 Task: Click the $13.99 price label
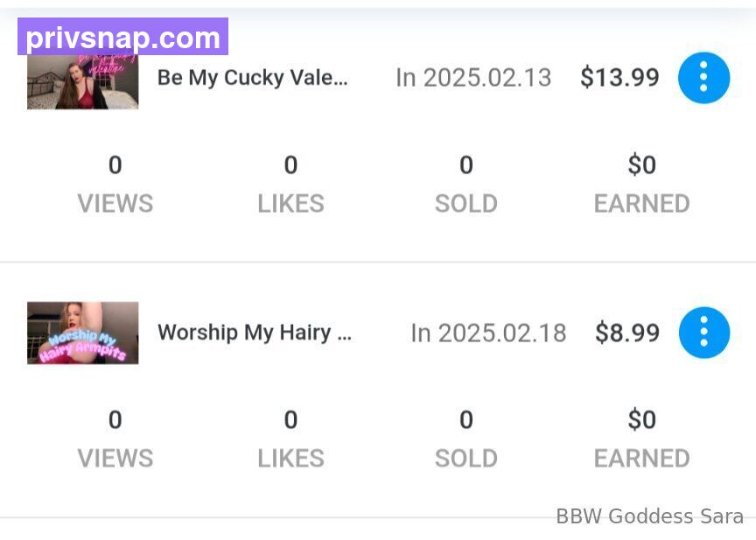[x=619, y=78]
